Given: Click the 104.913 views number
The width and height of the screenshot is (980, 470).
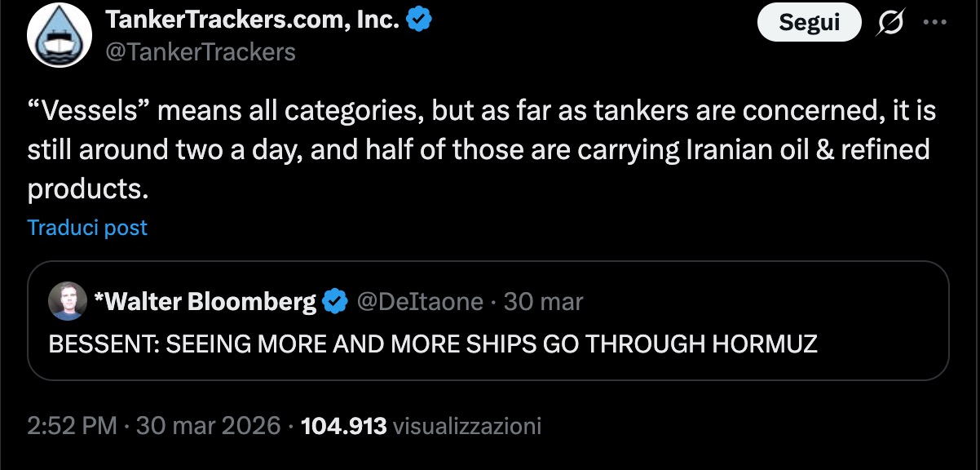Looking at the screenshot, I should pyautogui.click(x=343, y=425).
